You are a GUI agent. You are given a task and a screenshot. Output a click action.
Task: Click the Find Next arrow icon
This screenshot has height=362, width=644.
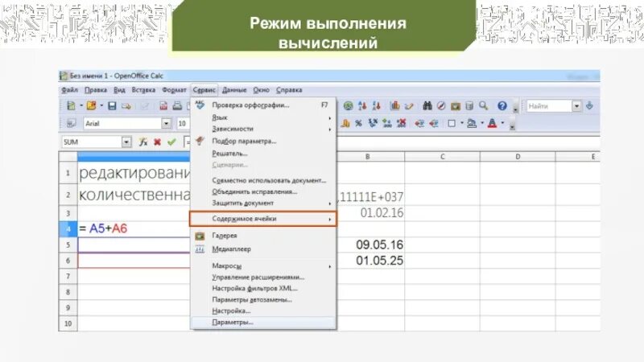coord(589,105)
